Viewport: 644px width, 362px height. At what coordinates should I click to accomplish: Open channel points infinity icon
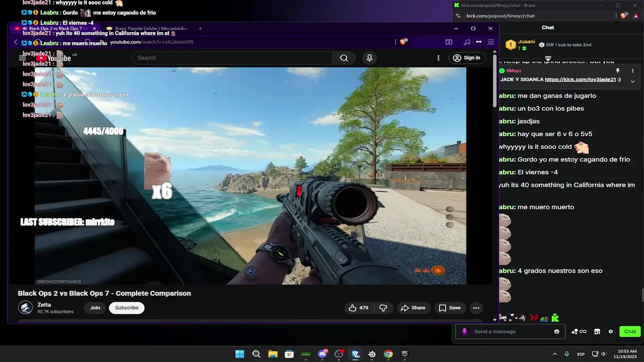click(579, 331)
